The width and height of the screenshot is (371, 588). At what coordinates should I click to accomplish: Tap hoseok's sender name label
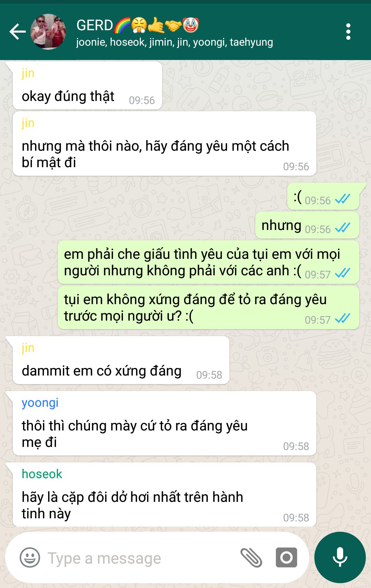(42, 474)
